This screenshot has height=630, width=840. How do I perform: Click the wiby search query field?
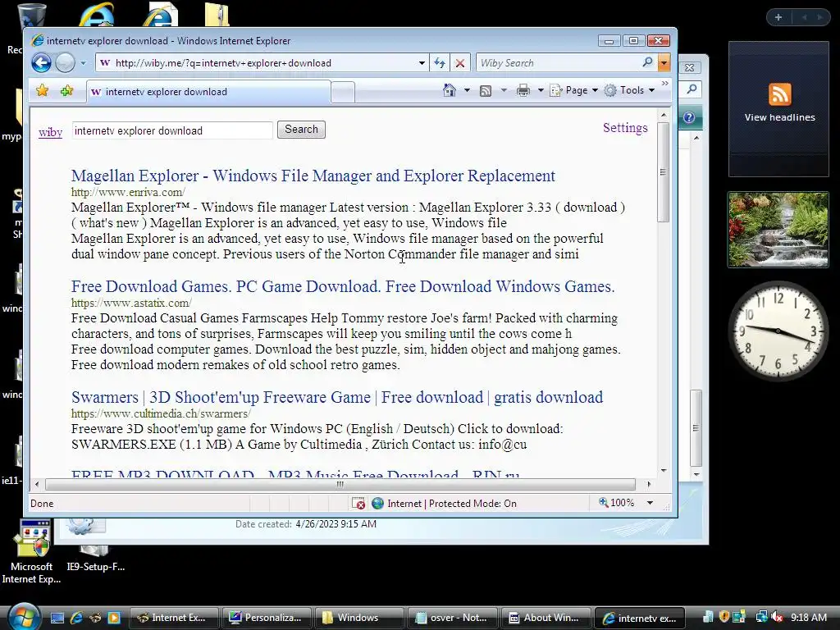click(172, 130)
